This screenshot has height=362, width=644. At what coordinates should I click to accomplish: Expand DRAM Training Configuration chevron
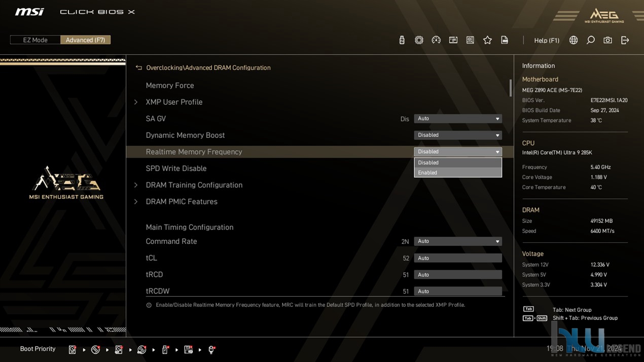pos(135,185)
